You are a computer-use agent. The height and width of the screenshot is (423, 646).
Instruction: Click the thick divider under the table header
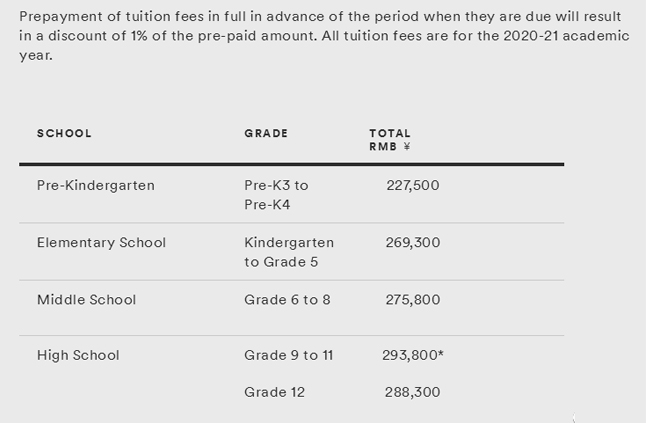tap(291, 163)
